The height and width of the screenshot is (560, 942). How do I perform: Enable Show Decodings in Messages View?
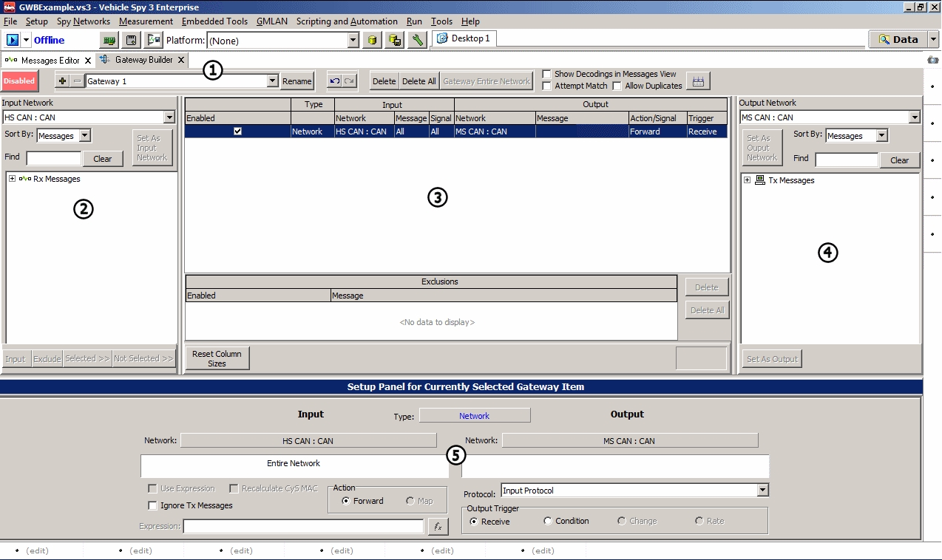point(546,74)
